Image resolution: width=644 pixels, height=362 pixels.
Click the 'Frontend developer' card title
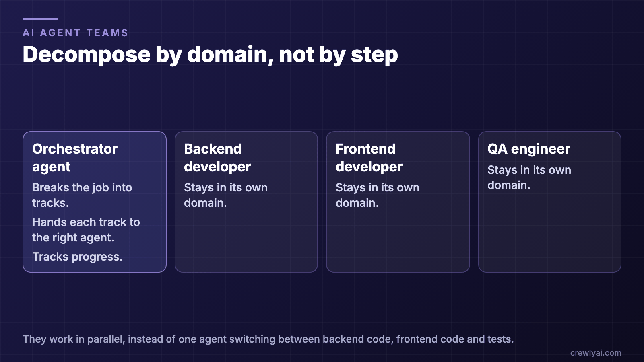pyautogui.click(x=369, y=158)
